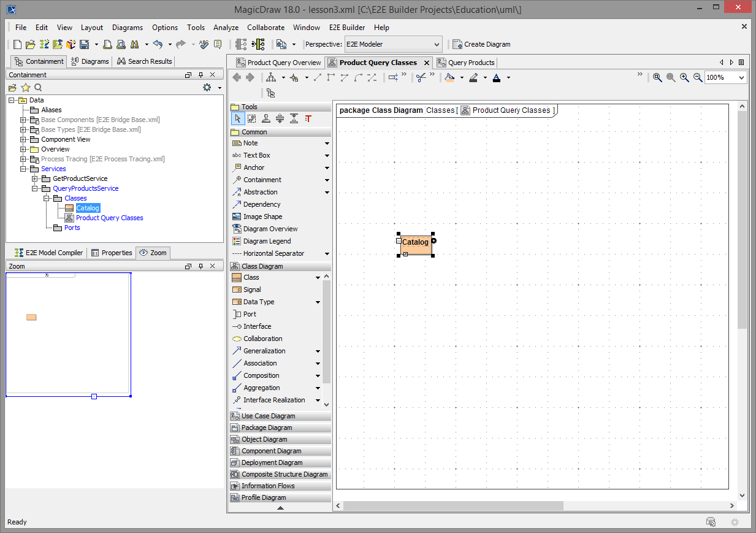The image size is (756, 533).
Task: Toggle the favorites star in Containment toolbar
Action: pyautogui.click(x=25, y=87)
